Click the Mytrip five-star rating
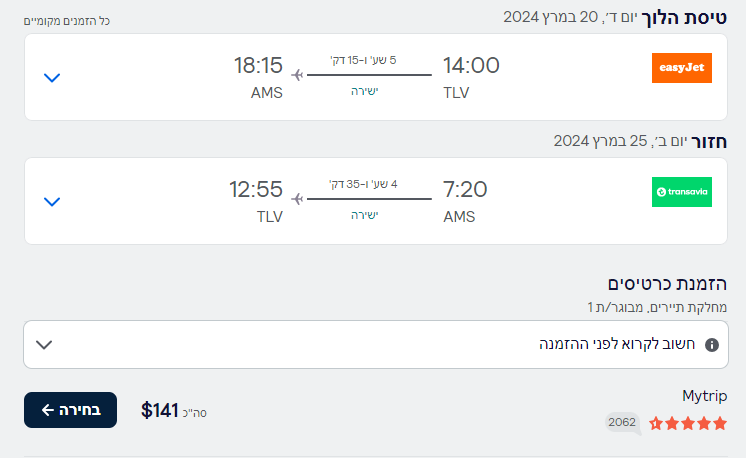 pyautogui.click(x=688, y=423)
